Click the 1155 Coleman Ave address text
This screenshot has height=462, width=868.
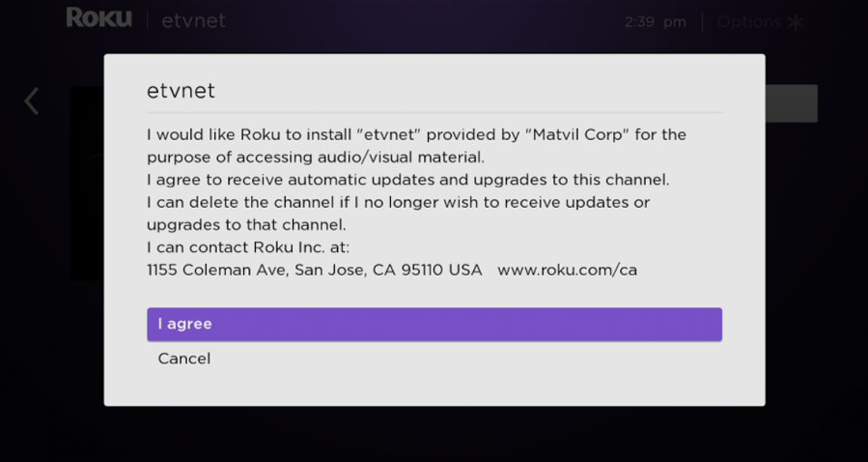pos(212,270)
